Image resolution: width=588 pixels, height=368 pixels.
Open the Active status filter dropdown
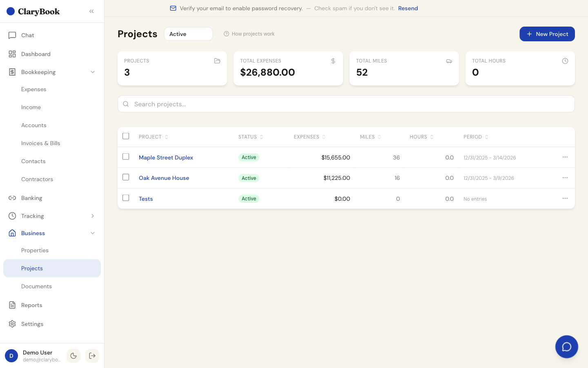(188, 34)
